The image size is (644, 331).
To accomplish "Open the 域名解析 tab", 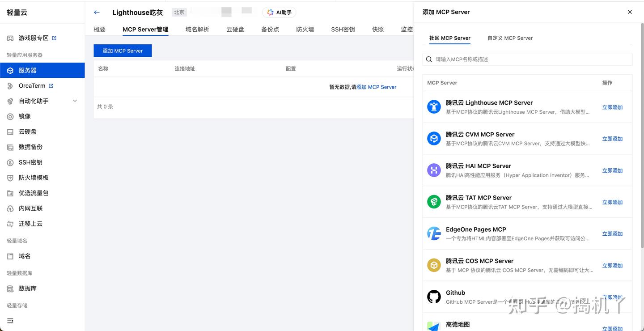I will [x=197, y=30].
